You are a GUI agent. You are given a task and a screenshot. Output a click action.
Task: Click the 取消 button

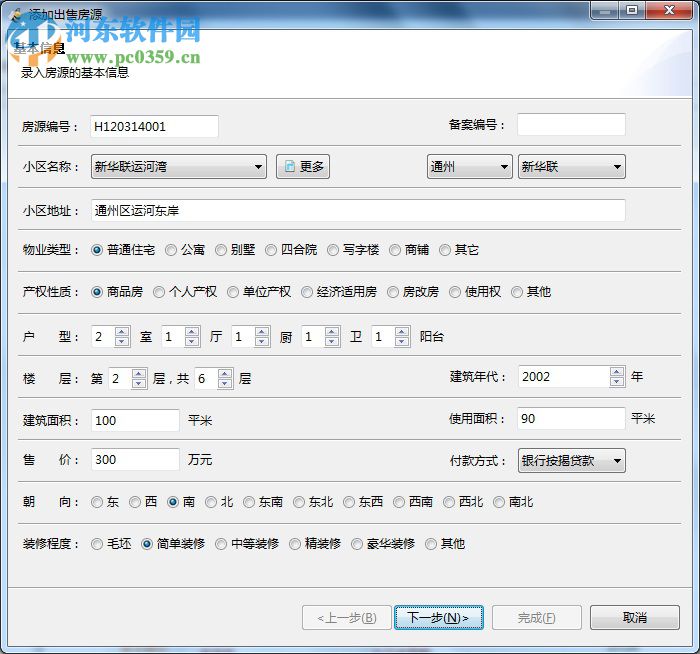tap(634, 617)
